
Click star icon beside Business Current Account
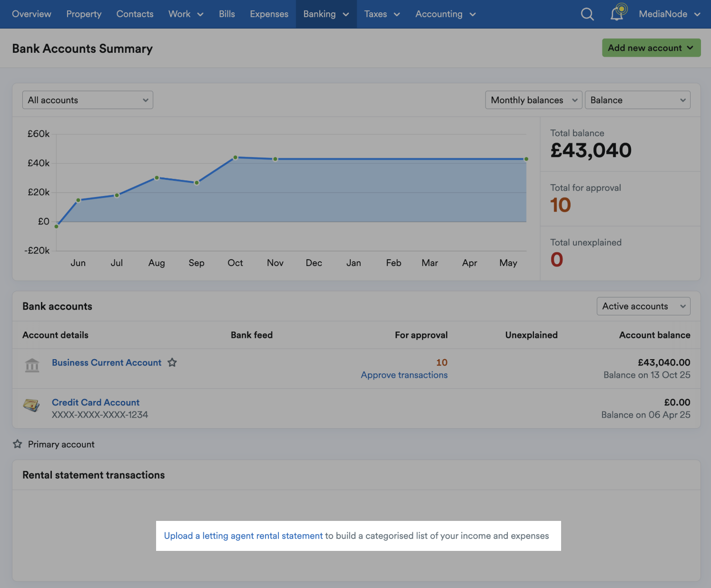[x=172, y=363]
